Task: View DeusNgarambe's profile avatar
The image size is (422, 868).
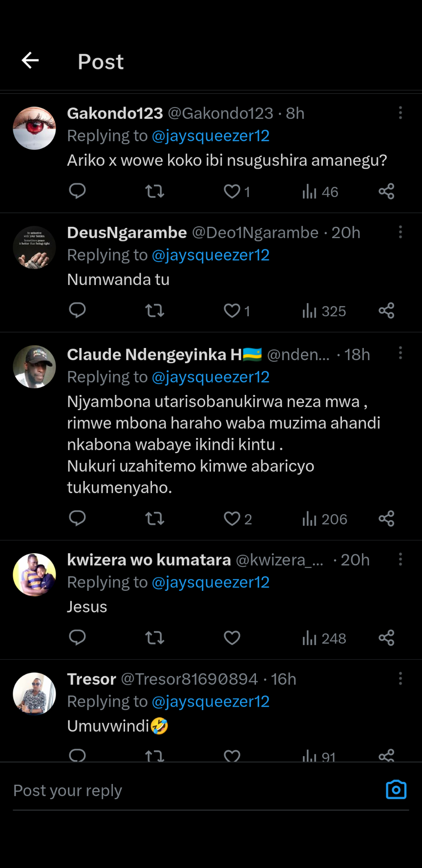Action: pos(34,247)
